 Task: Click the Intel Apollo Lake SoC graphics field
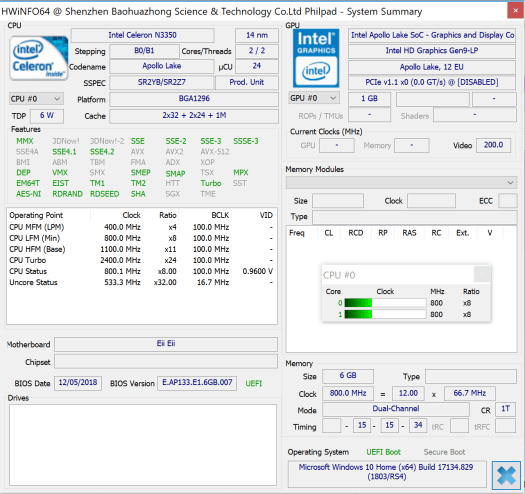pos(432,35)
